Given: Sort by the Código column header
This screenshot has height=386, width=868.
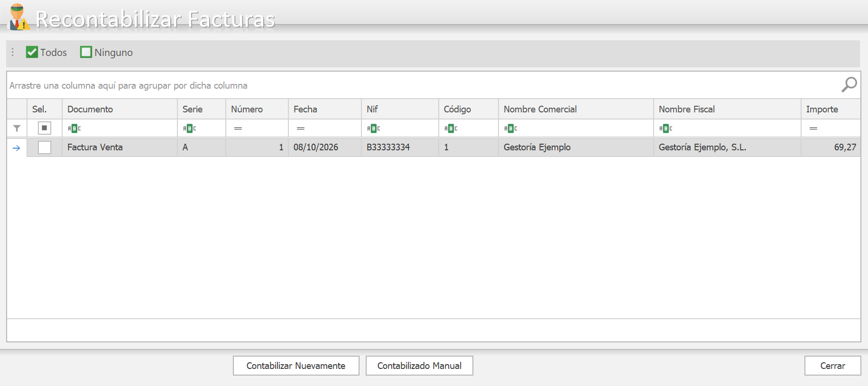Looking at the screenshot, I should (469, 109).
